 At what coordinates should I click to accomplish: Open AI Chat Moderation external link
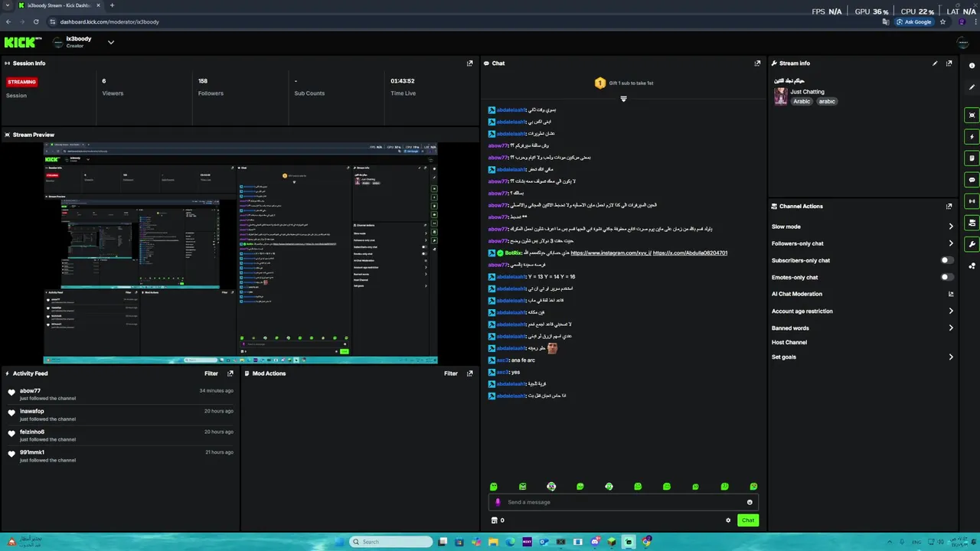[951, 294]
